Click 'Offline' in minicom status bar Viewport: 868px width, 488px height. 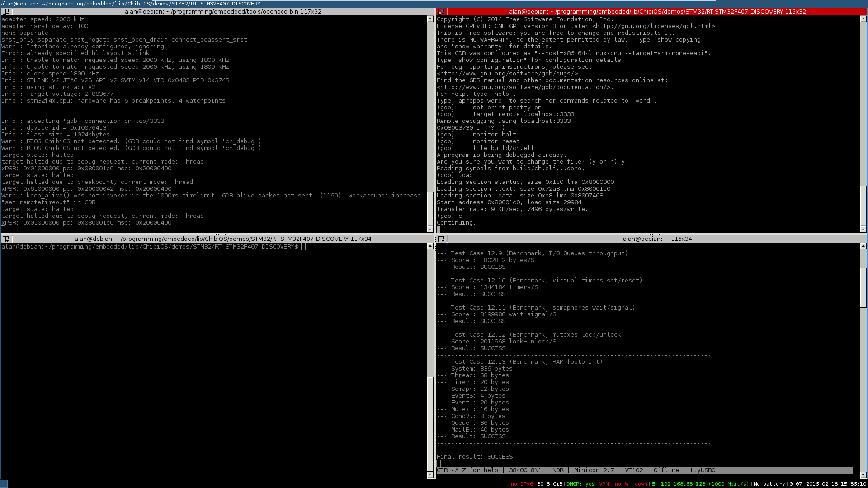tap(666, 470)
